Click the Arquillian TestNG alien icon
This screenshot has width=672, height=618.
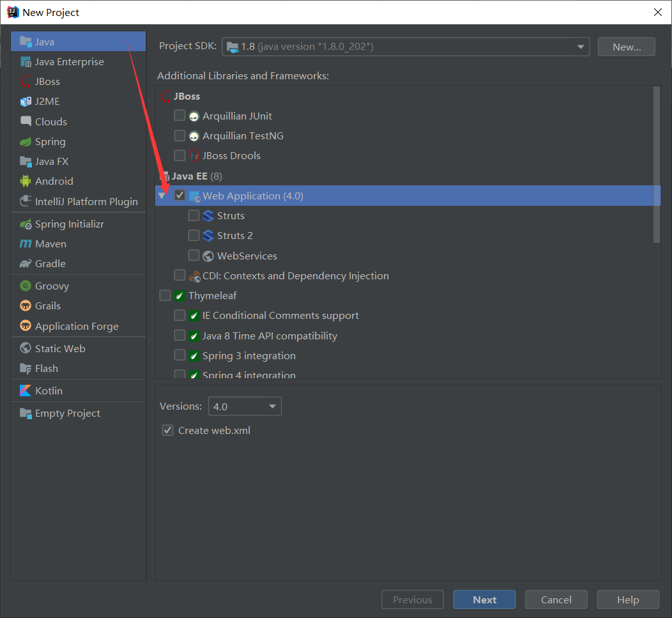click(x=194, y=136)
